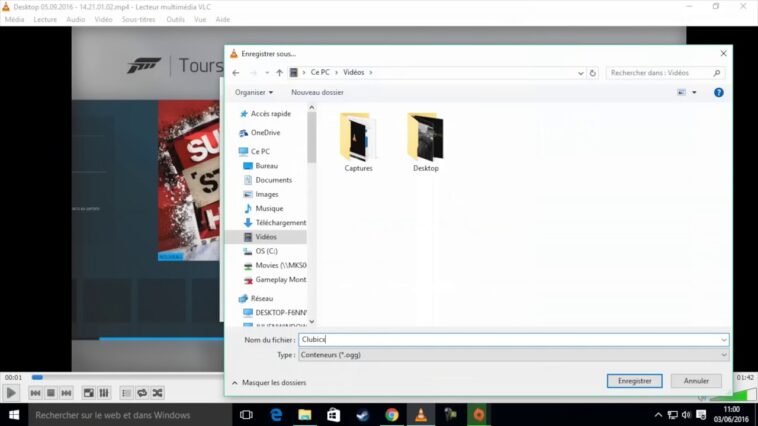Select the Desktop folder thumbnail
The image size is (758, 426).
click(426, 142)
